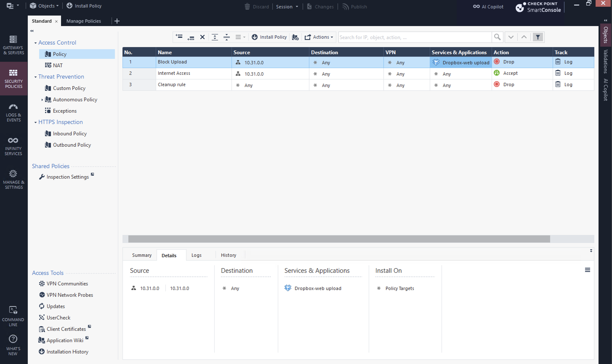Image resolution: width=612 pixels, height=364 pixels.
Task: Click the horizontal scrollbar of rulebase
Action: coord(339,239)
